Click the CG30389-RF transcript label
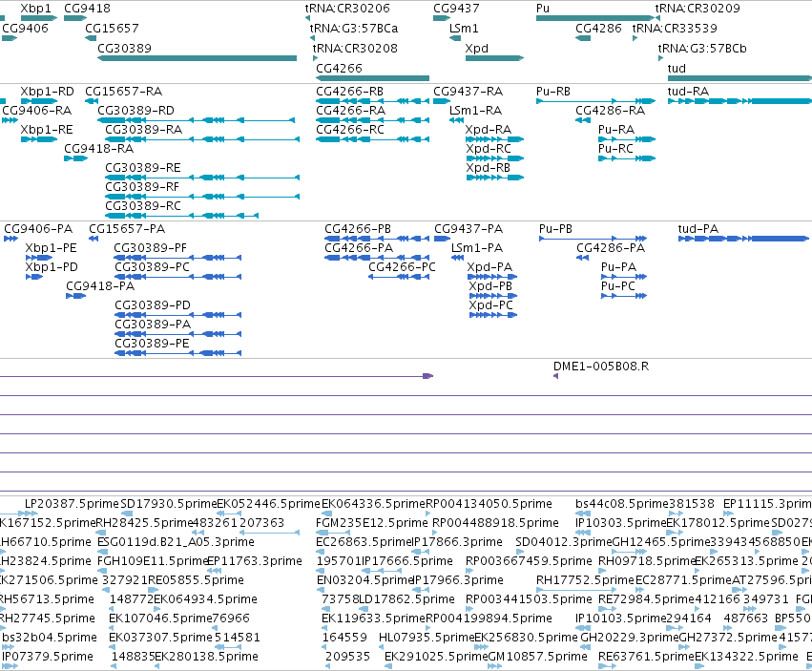 [x=142, y=186]
